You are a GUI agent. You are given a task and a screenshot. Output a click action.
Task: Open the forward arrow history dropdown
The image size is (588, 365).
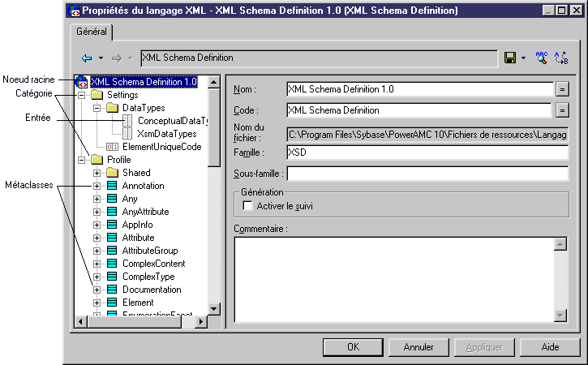[130, 58]
